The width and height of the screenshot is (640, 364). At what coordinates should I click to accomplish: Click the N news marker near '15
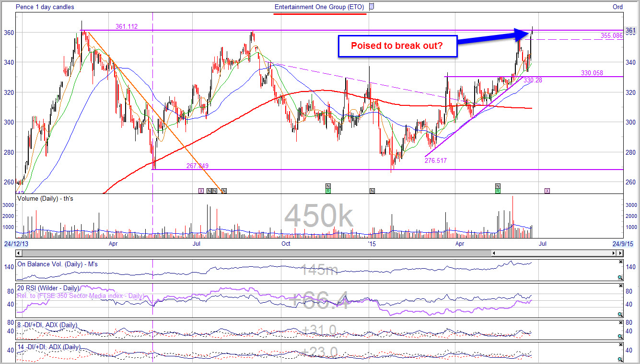(x=372, y=191)
